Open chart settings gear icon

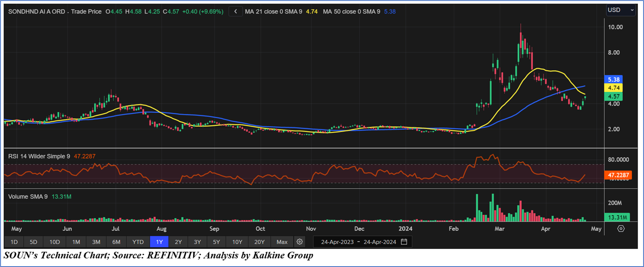(300, 242)
